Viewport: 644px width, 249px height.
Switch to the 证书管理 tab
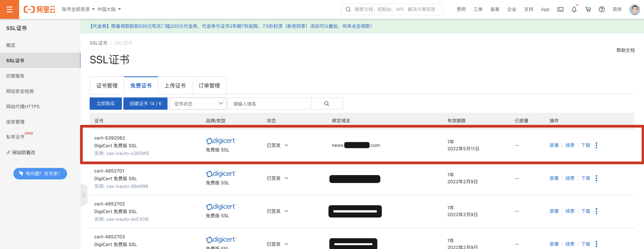(107, 86)
